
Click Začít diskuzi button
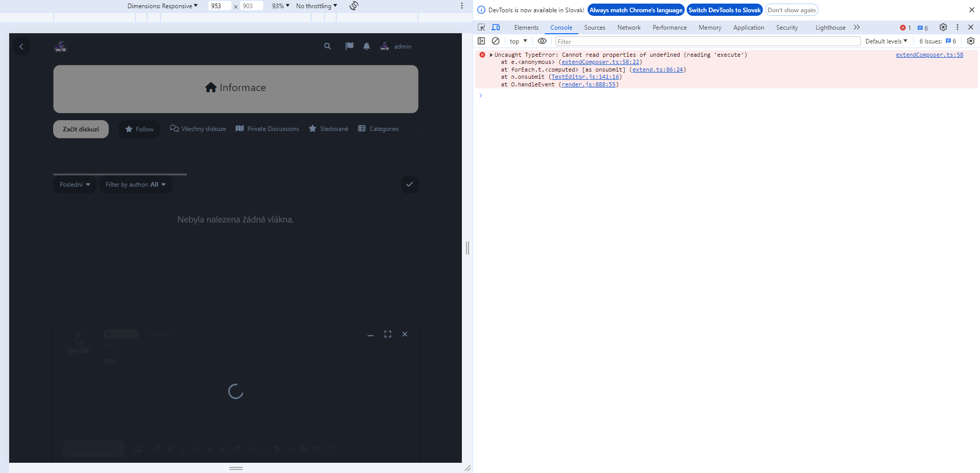81,129
